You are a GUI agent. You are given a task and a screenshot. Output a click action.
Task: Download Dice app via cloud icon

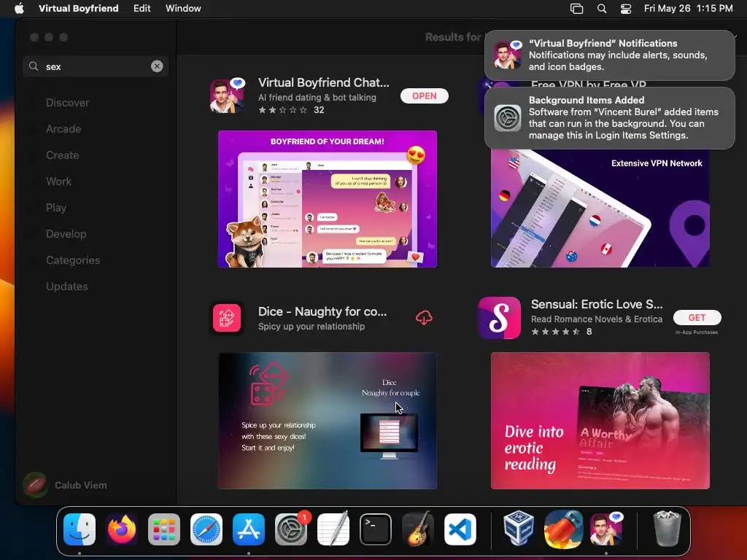(x=424, y=318)
